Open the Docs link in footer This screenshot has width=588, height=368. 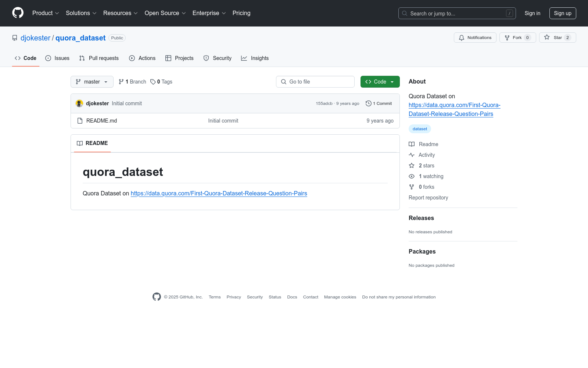(x=292, y=297)
